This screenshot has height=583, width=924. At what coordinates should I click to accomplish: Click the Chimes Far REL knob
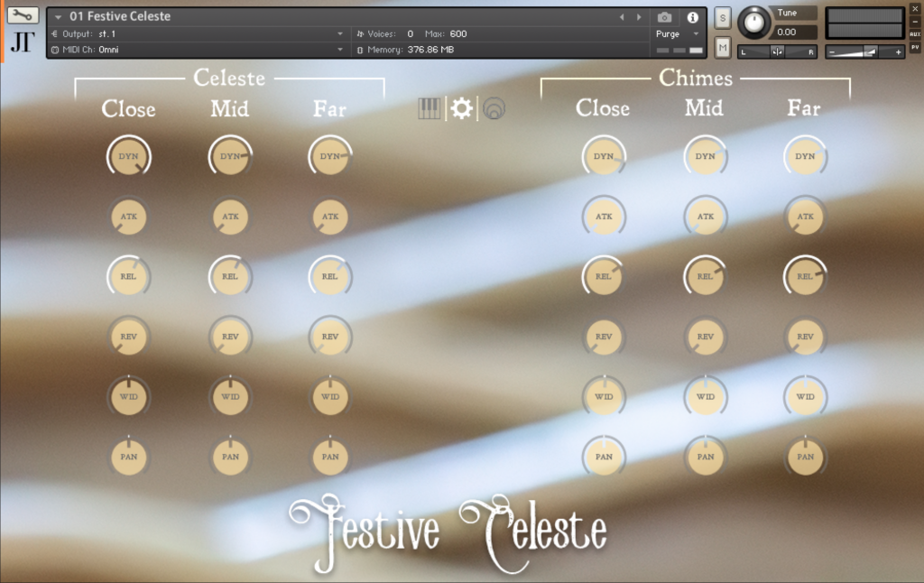point(804,277)
